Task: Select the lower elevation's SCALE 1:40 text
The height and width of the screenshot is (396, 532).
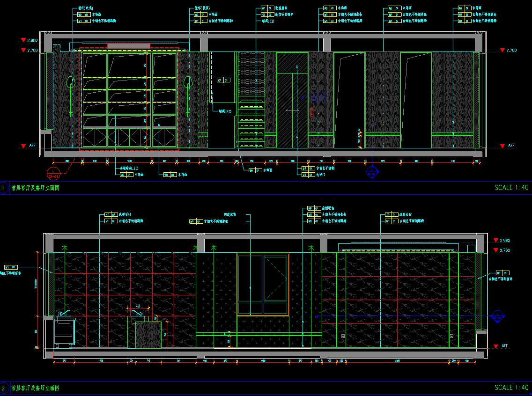Action: pos(511,388)
